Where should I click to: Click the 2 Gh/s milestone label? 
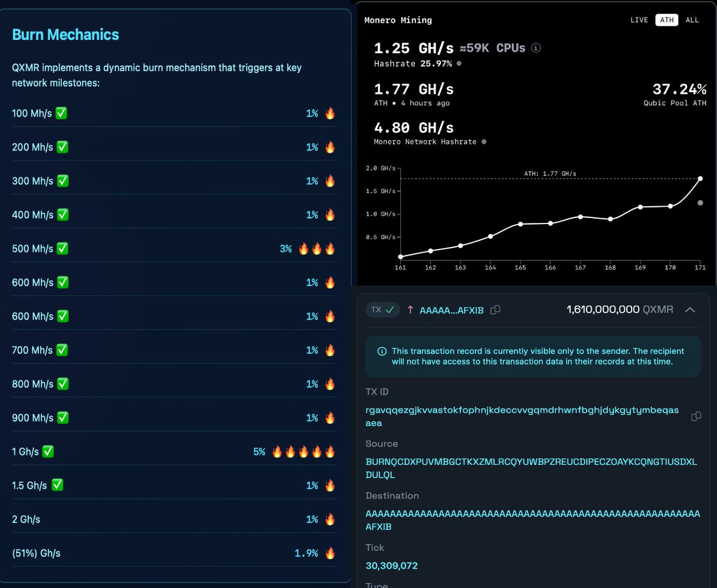(26, 519)
